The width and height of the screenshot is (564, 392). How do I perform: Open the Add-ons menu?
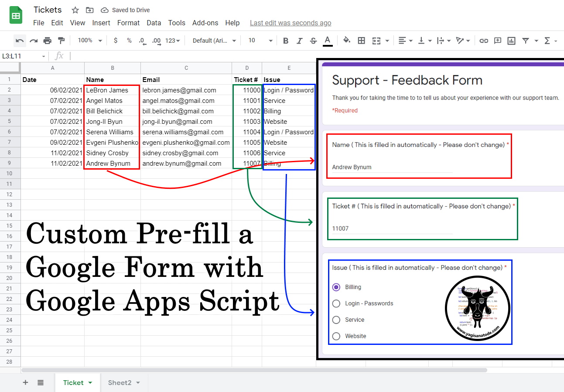click(205, 23)
